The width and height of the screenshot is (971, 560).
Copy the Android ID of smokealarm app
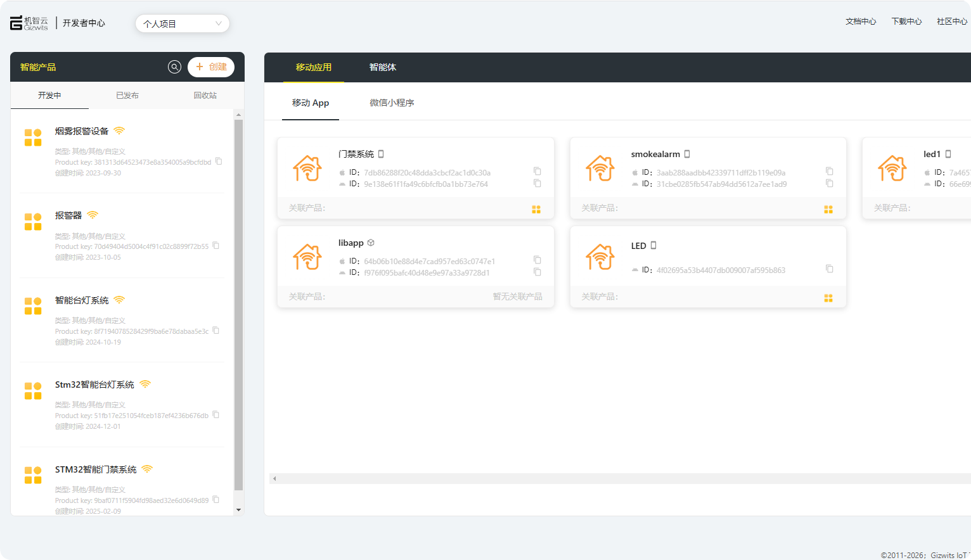[829, 184]
